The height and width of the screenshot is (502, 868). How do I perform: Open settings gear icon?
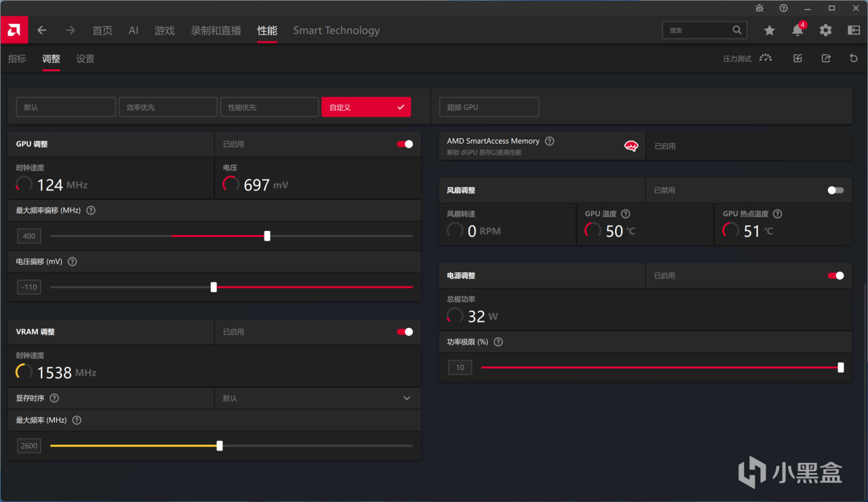[x=825, y=30]
